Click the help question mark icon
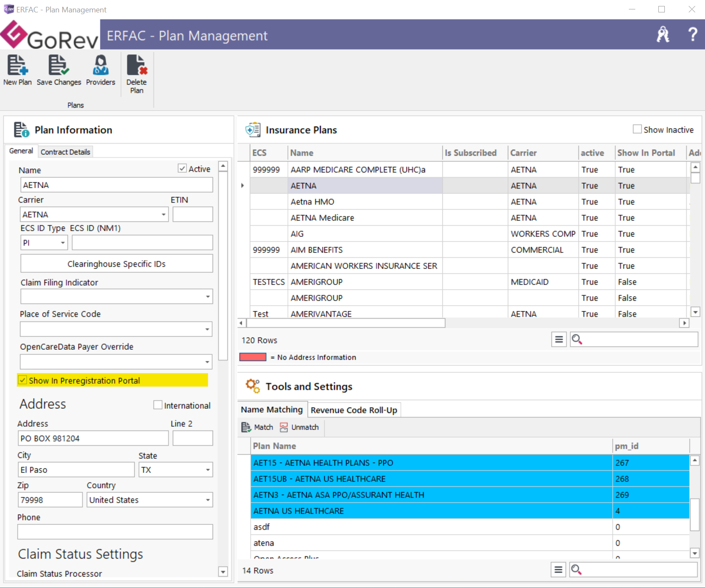The width and height of the screenshot is (705, 588). (x=693, y=34)
